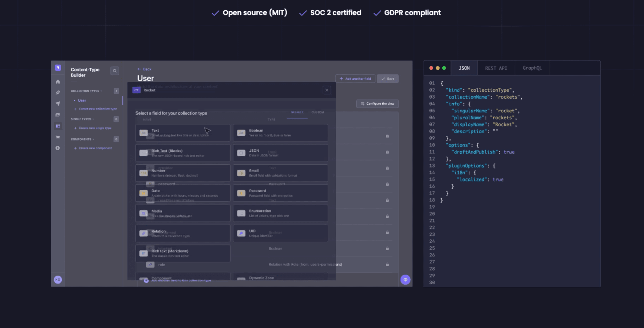
Task: Switch to the REST API tab
Action: [x=496, y=68]
